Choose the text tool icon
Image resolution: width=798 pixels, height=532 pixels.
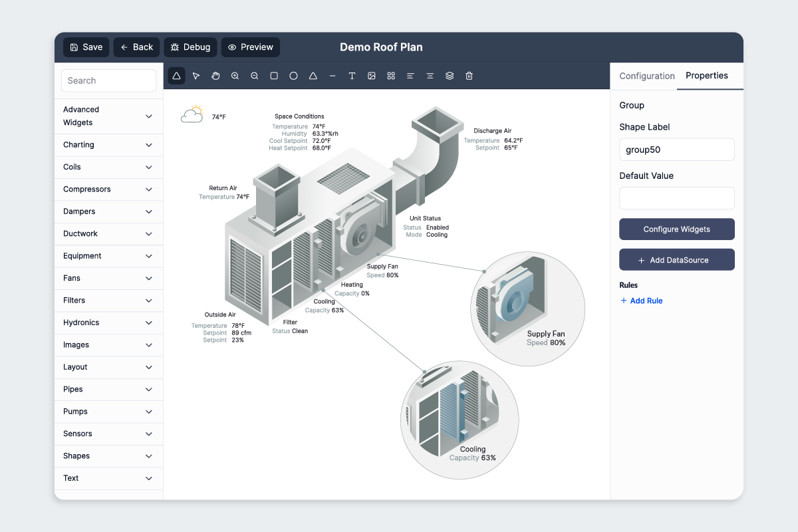click(352, 76)
